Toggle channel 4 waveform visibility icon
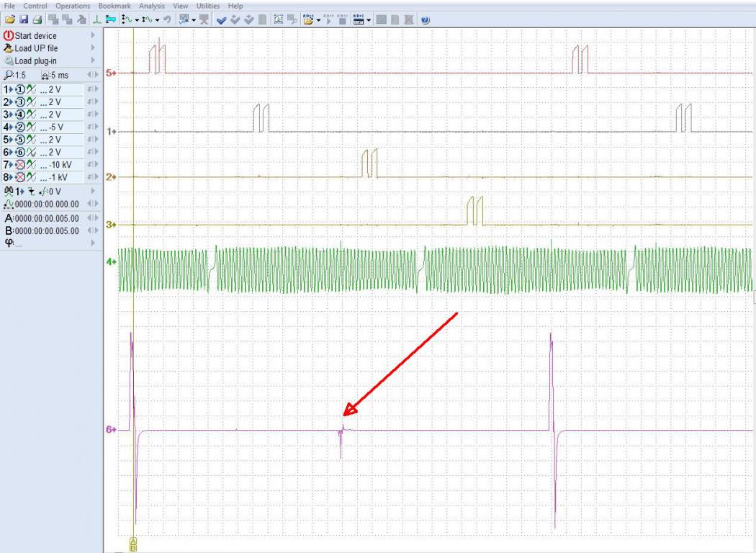The width and height of the screenshot is (756, 553). click(x=32, y=127)
